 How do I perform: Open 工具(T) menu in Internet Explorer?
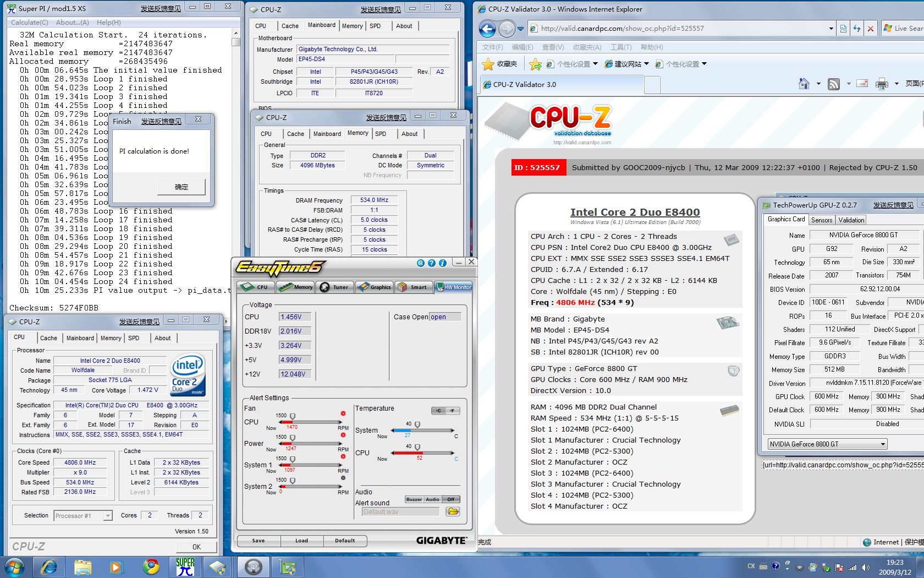pos(620,47)
